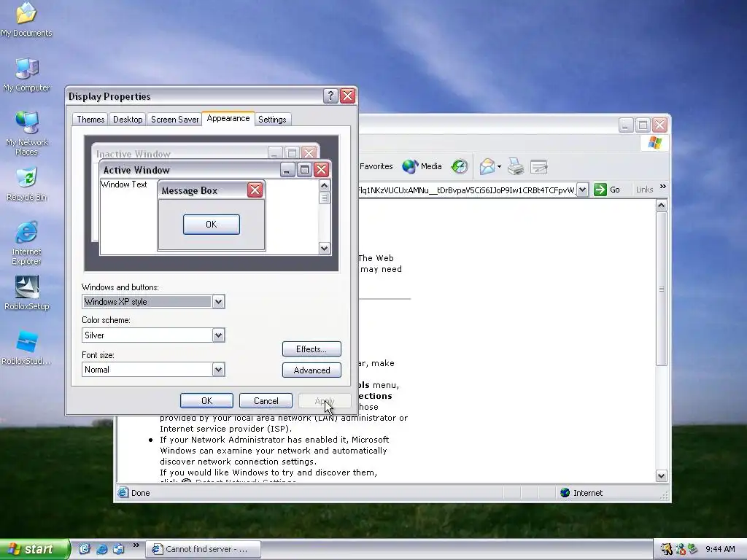The image size is (747, 560).
Task: Open the My Documents desktop icon
Action: 26,19
